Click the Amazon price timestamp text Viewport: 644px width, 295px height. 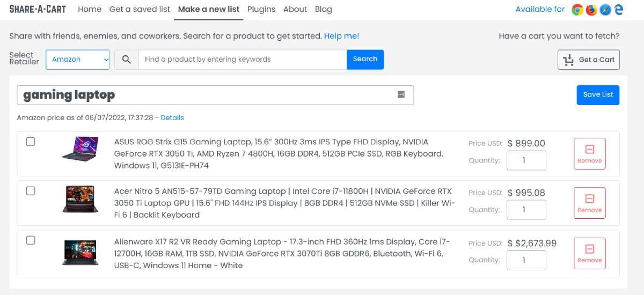pos(85,117)
